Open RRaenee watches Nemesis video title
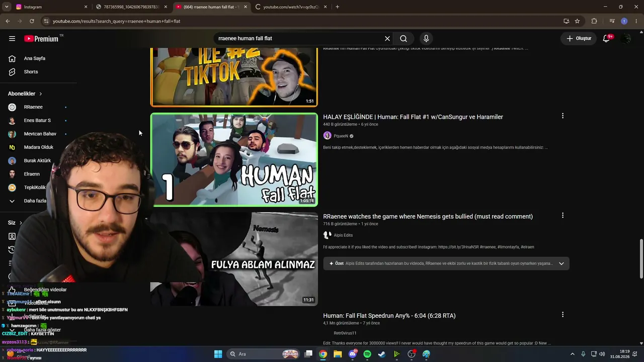Image resolution: width=644 pixels, height=362 pixels. (428, 217)
